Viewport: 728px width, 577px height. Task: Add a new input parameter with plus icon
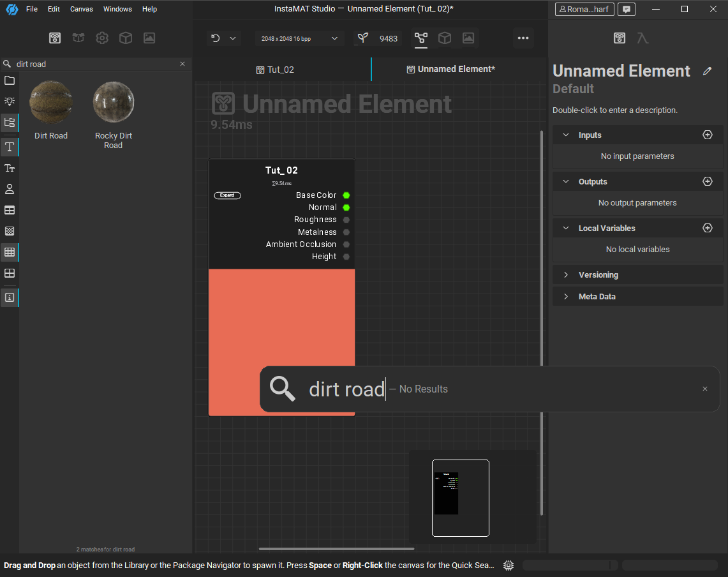(x=707, y=135)
